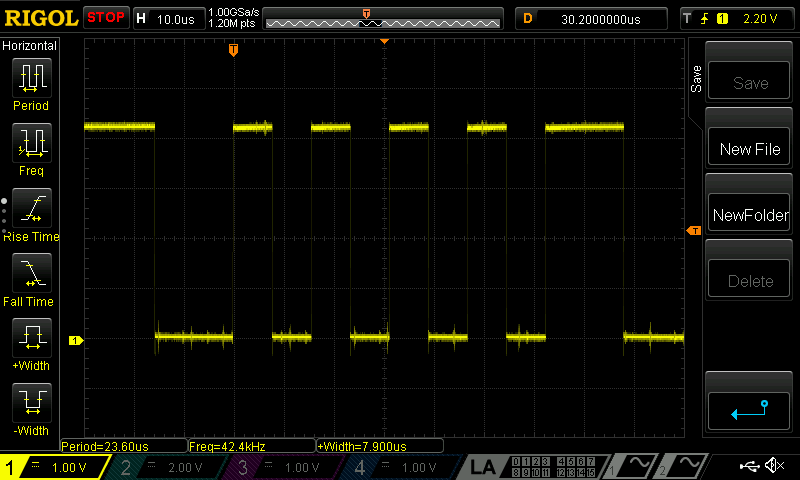Image resolution: width=800 pixels, height=480 pixels.
Task: Select the +Width measurement icon
Action: coord(31,338)
